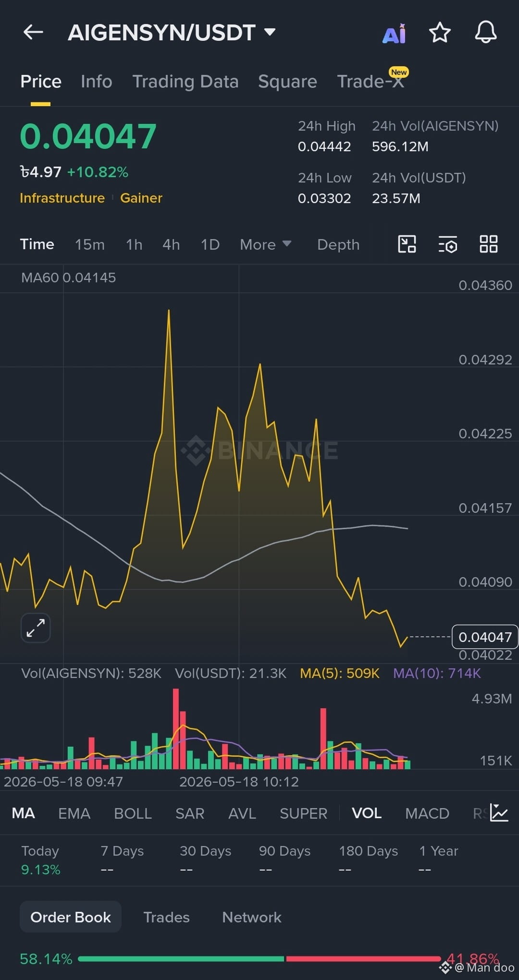Open chart settings list icon
The image size is (519, 980).
[448, 244]
